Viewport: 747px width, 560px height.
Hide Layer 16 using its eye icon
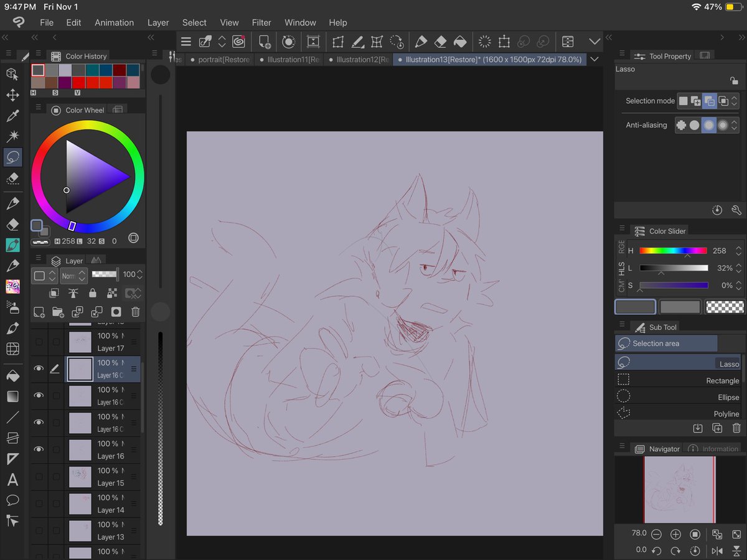tap(39, 449)
